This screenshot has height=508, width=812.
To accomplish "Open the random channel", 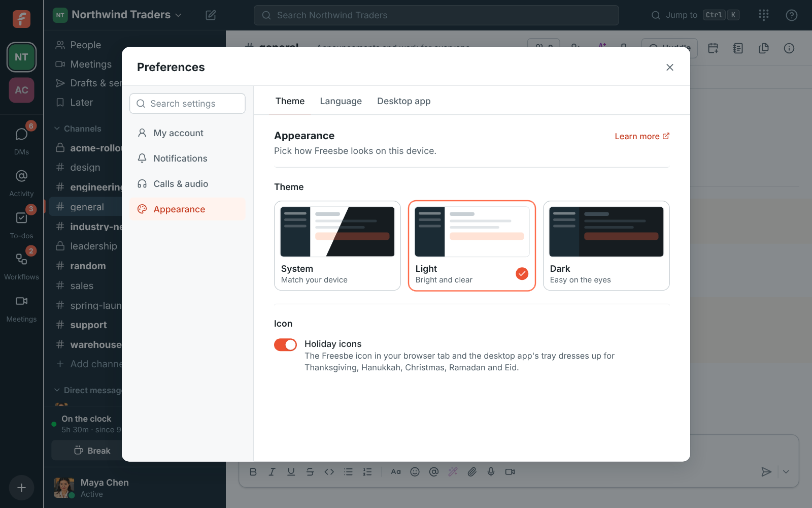I will (x=85, y=266).
